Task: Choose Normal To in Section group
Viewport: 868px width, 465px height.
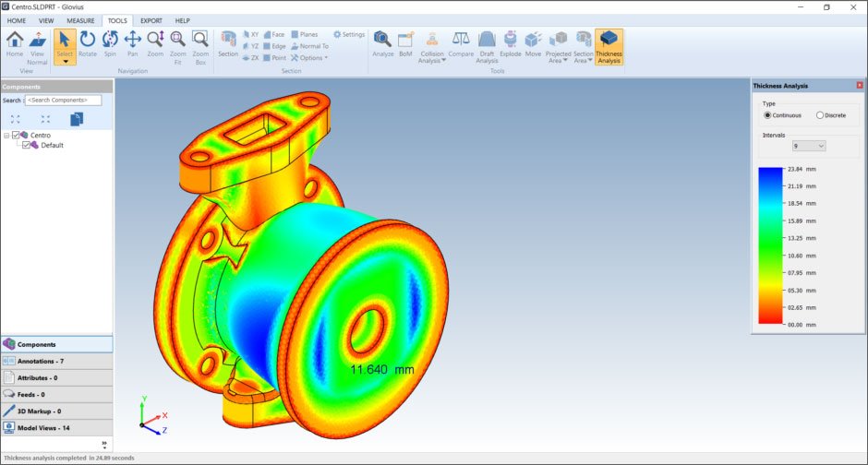Action: pyautogui.click(x=310, y=46)
